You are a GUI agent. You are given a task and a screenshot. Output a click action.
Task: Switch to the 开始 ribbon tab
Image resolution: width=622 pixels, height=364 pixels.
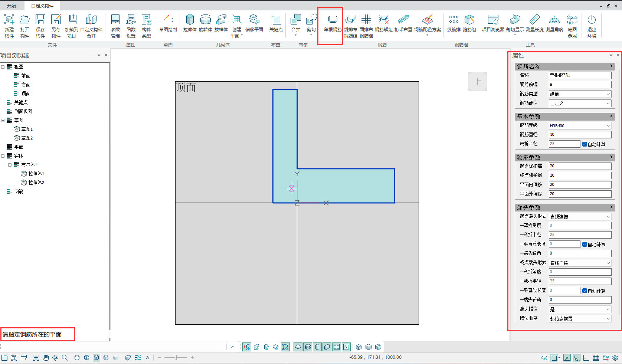12,6
